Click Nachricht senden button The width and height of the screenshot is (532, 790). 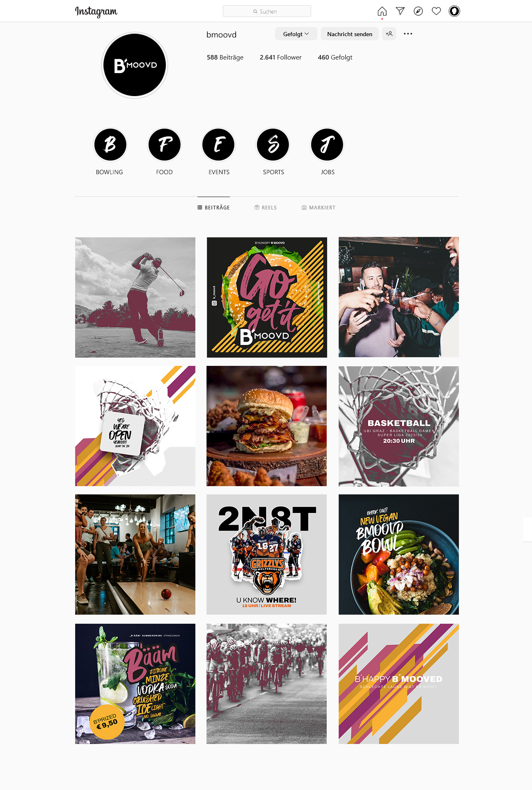pos(350,34)
